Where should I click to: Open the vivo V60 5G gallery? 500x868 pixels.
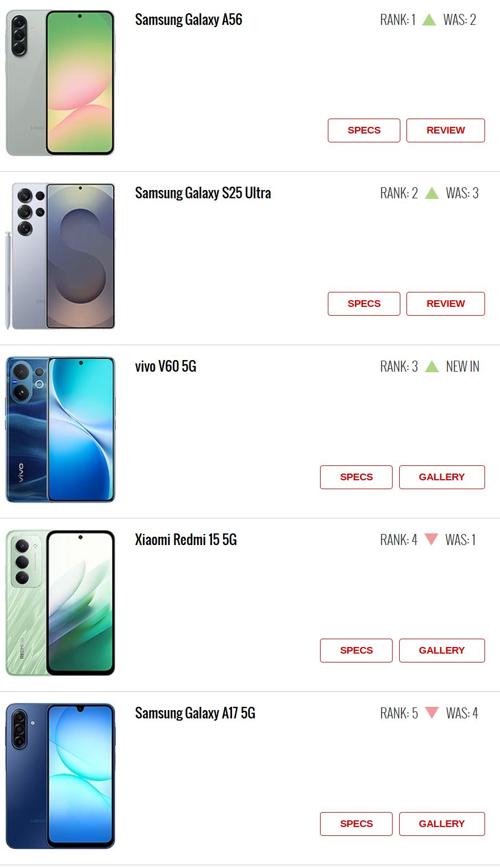point(442,477)
